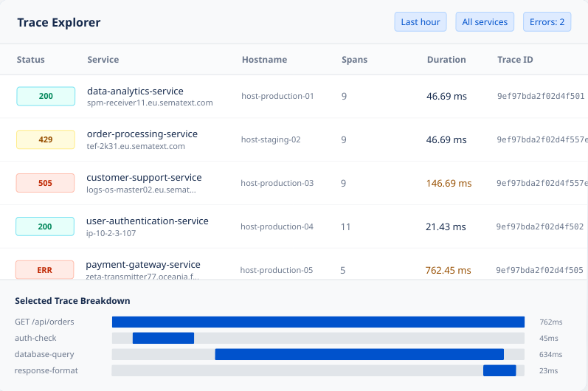Viewport: 588px width, 391px height.
Task: Click the 429 status badge
Action: [x=46, y=139]
